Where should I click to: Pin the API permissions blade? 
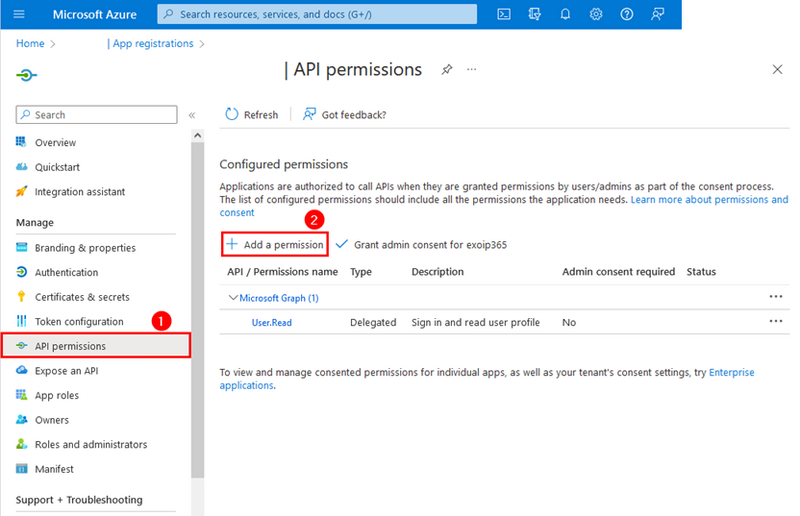pyautogui.click(x=446, y=69)
